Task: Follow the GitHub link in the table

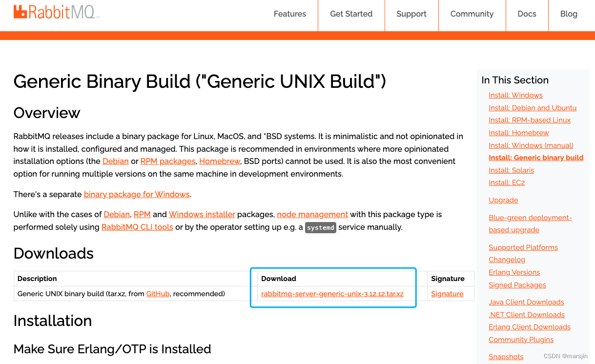Action: tap(158, 293)
